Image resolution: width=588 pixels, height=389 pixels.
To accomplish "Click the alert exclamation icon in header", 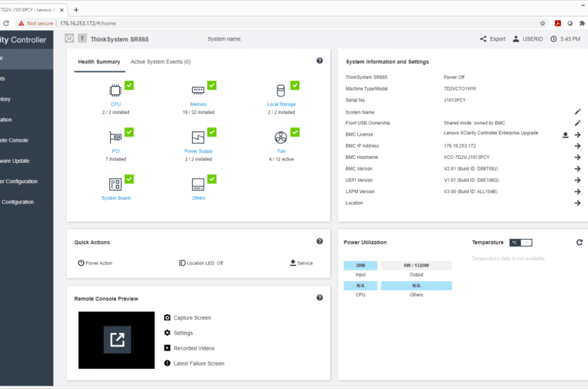I will 82,38.
